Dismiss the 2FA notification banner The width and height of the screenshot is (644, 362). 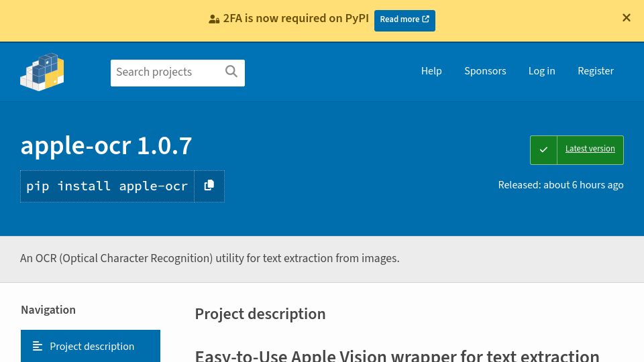tap(626, 17)
